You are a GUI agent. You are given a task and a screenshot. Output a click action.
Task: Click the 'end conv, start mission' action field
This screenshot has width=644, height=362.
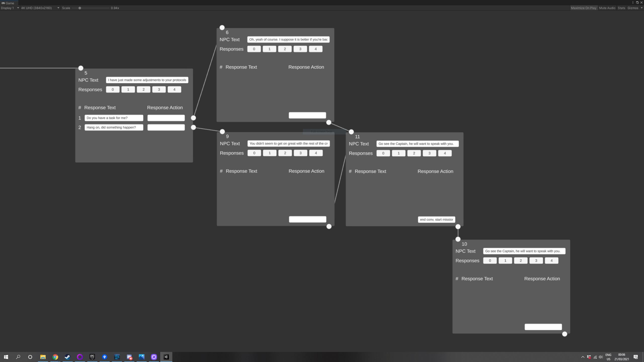[436, 220]
